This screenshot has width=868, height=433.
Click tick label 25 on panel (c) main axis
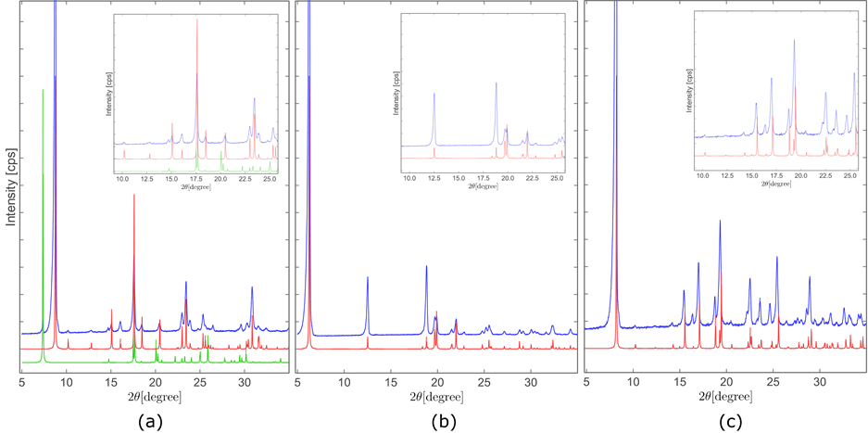tap(773, 383)
